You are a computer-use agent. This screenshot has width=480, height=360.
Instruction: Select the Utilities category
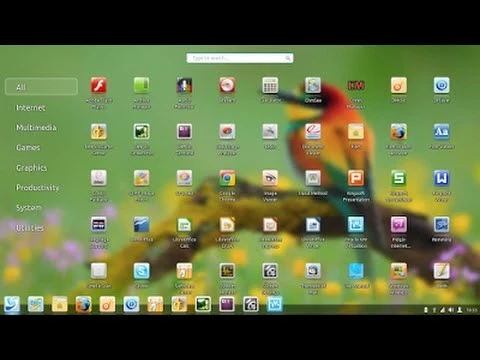point(30,228)
